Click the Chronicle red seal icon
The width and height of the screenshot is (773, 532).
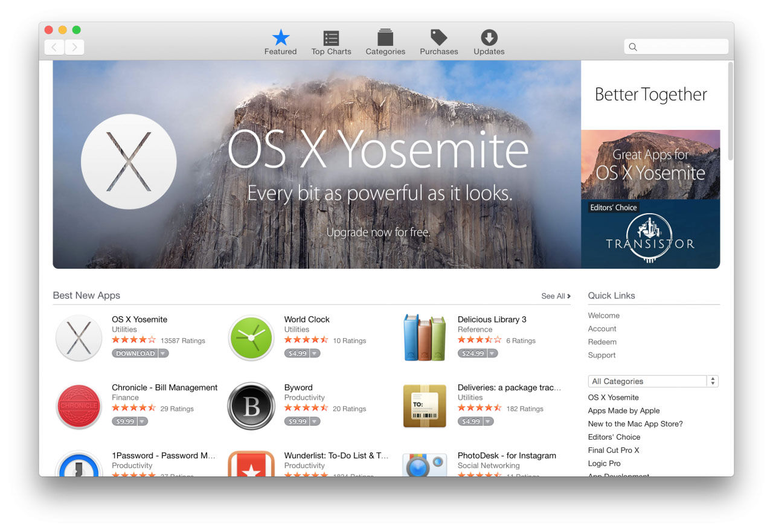coord(79,406)
